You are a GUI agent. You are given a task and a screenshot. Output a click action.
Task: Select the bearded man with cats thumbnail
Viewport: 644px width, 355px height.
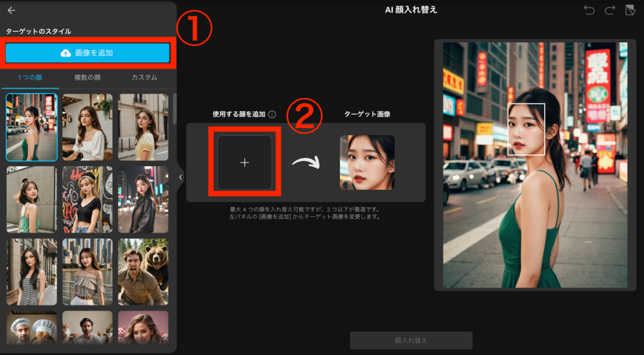tap(87, 327)
